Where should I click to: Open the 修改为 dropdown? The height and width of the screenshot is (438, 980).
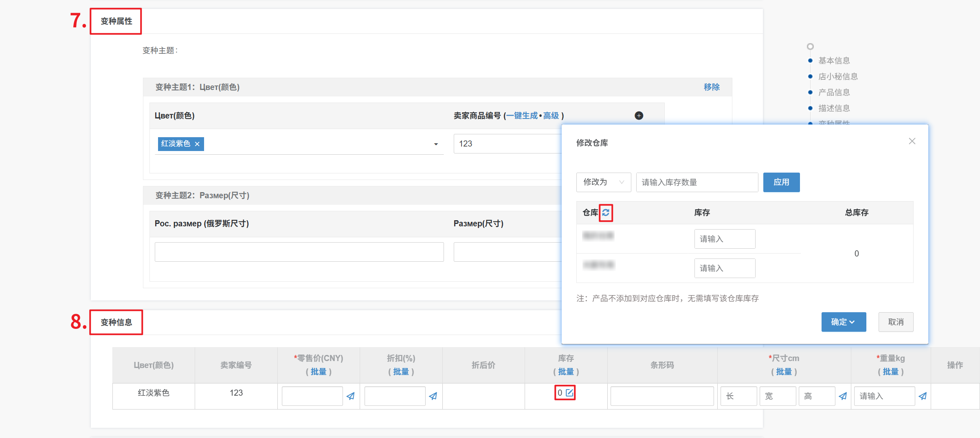coord(603,182)
